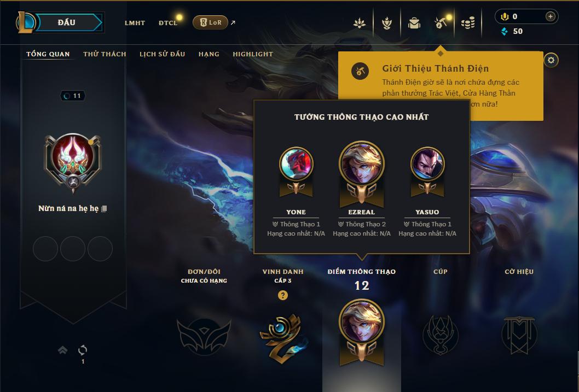
Task: Open the Thánh Điện crafting hammer icon
Action: (x=441, y=23)
